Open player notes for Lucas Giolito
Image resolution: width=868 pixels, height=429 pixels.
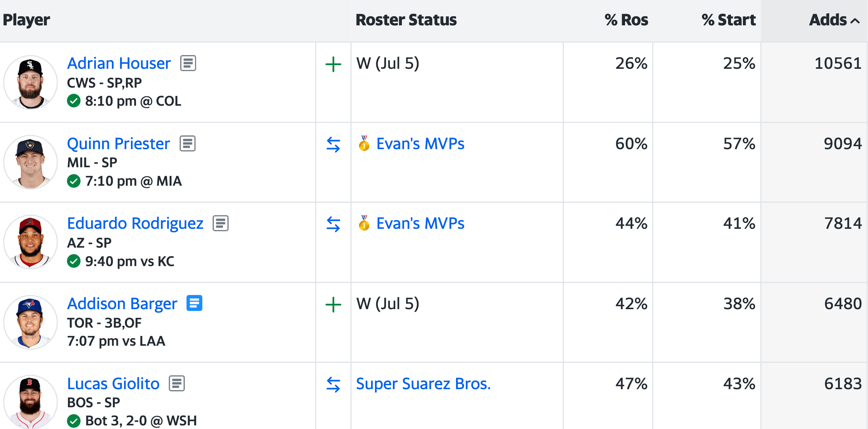coord(177,384)
